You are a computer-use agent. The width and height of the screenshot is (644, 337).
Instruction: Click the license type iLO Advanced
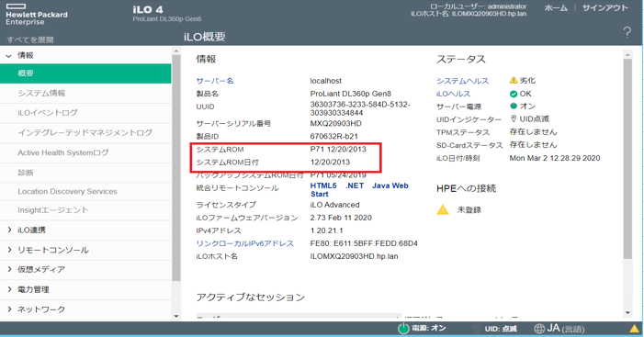(x=334, y=205)
